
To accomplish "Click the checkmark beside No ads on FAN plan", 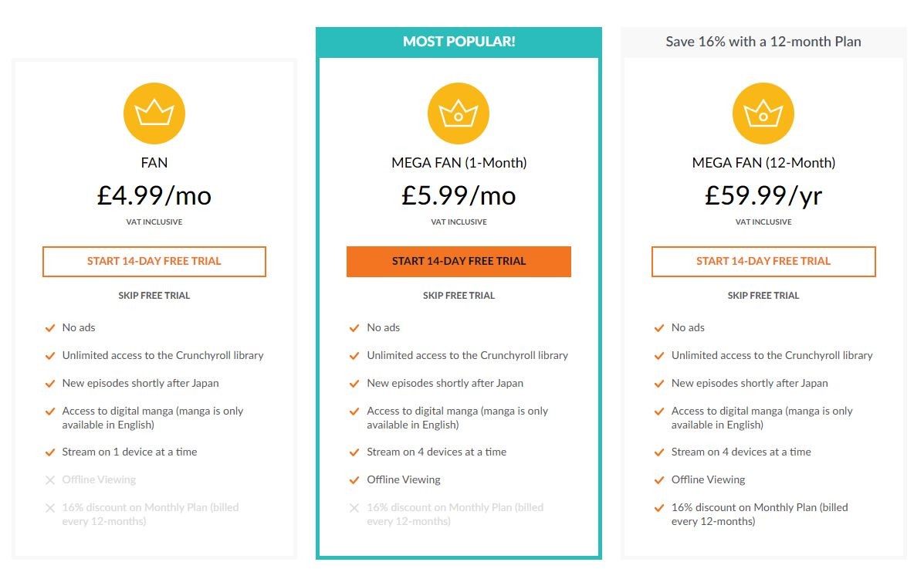I will click(x=48, y=327).
